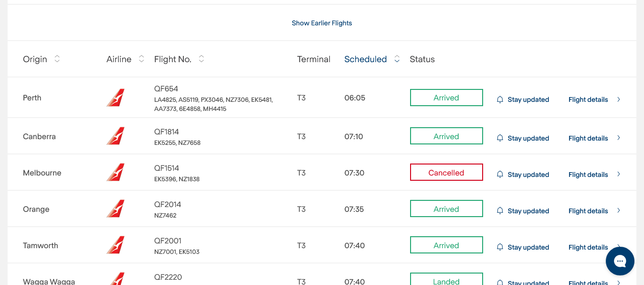Expand Orange flight details chevron
This screenshot has height=285, width=644.
619,211
